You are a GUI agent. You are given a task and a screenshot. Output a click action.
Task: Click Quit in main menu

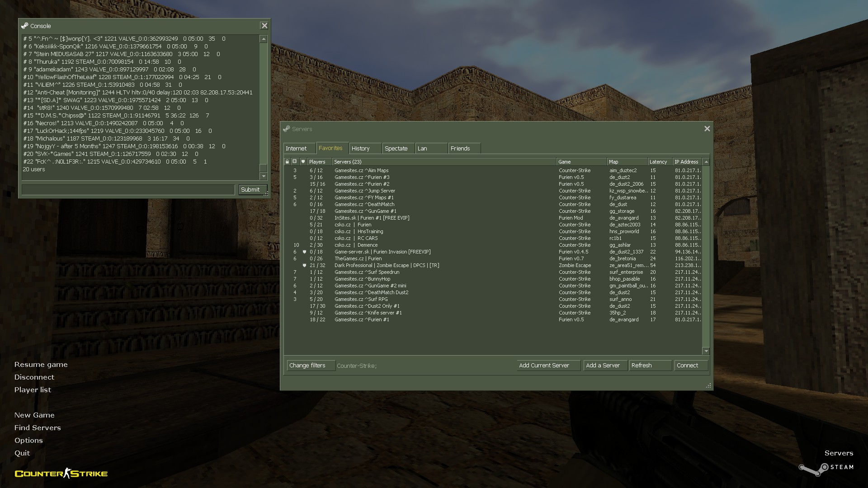[22, 453]
